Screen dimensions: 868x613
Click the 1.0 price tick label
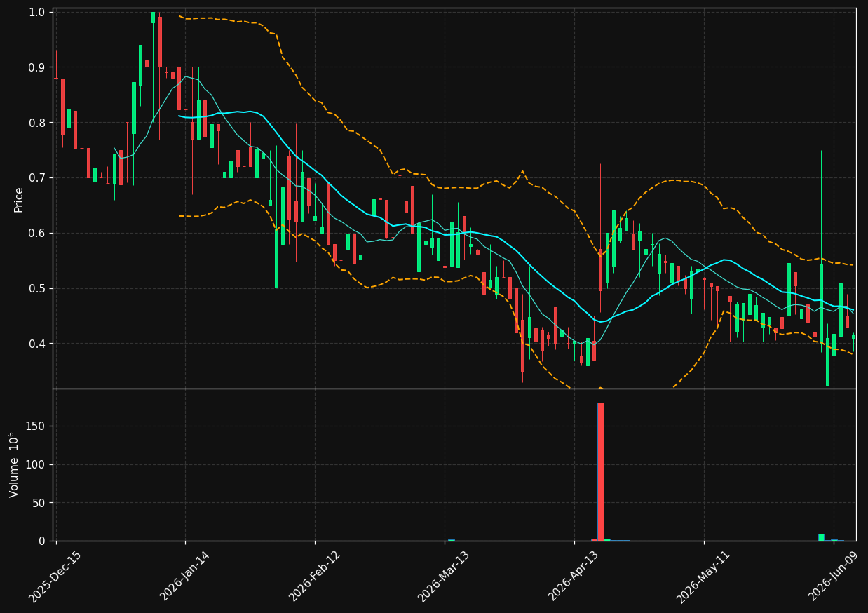click(38, 12)
